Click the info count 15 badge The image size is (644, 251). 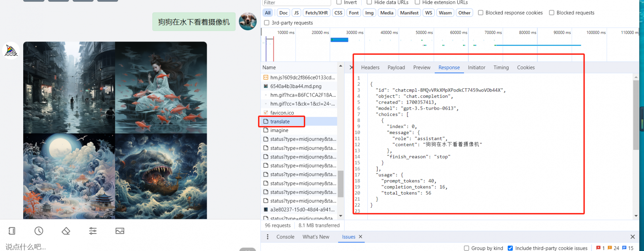pyautogui.click(x=628, y=248)
